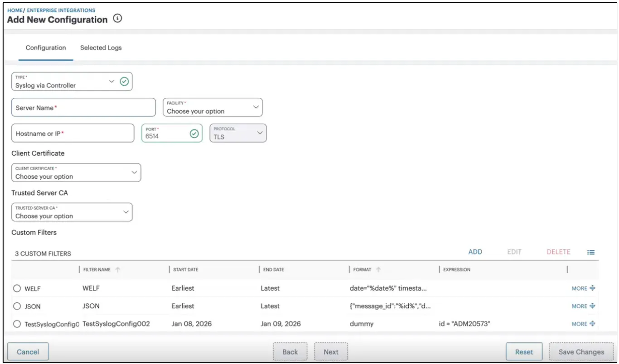
Task: Click the Expression column header
Action: pos(457,269)
